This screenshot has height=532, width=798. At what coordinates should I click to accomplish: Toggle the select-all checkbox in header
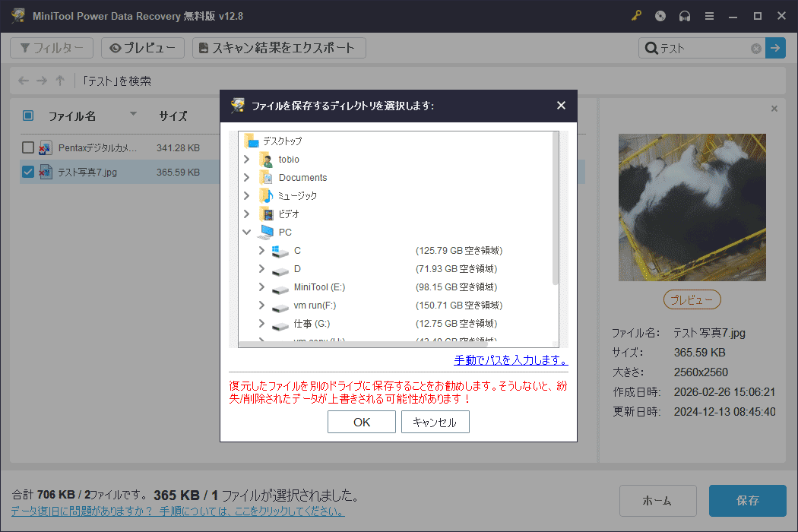click(x=27, y=116)
